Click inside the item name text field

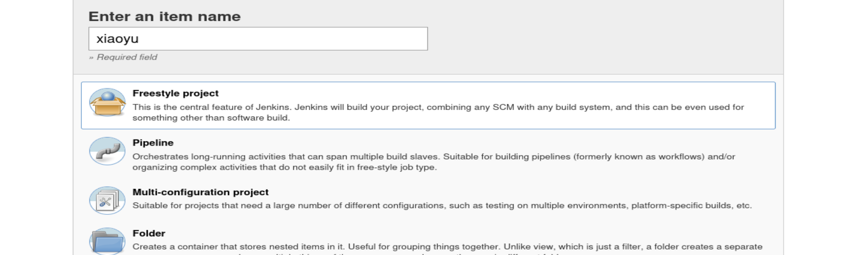(258, 39)
